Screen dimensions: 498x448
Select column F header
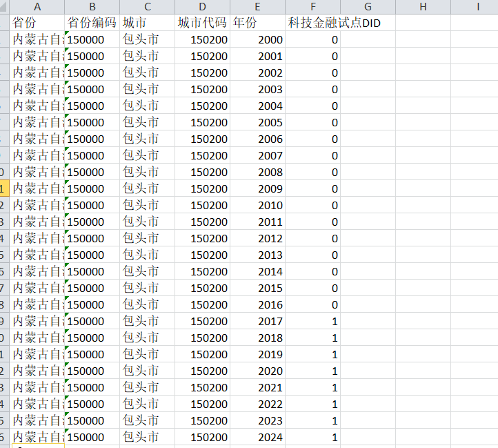(x=313, y=7)
